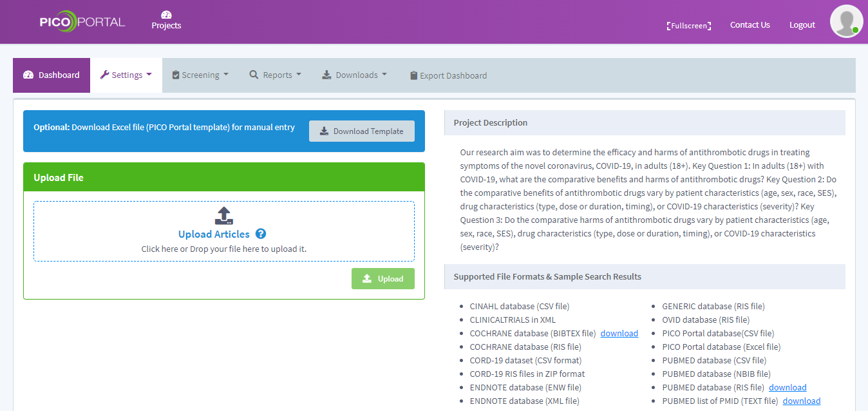Click the COCHRANE database (RIS file) entry

(525, 347)
